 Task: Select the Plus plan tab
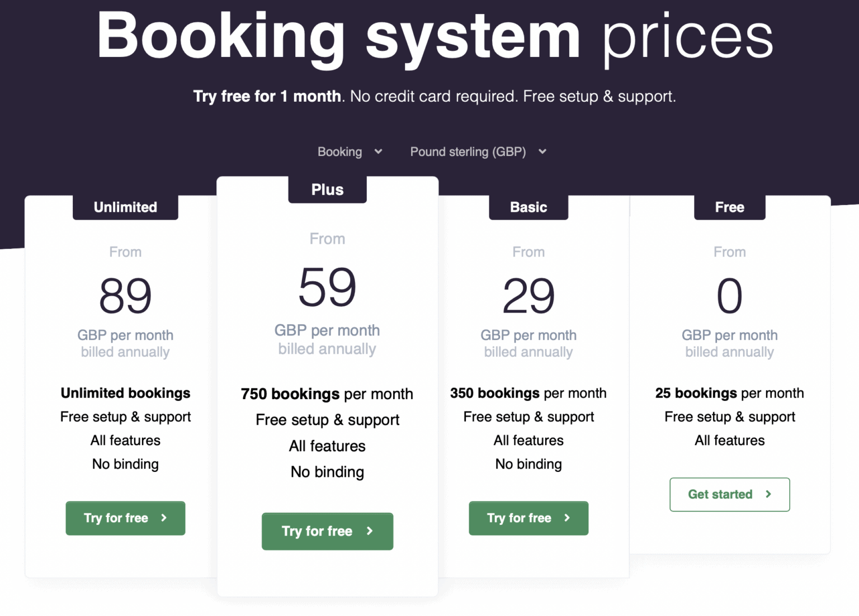point(327,189)
